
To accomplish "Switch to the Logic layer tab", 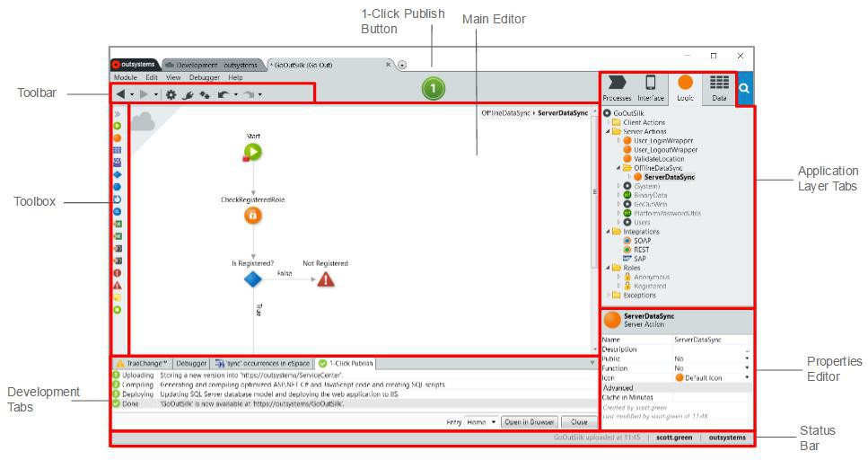I will [x=685, y=89].
